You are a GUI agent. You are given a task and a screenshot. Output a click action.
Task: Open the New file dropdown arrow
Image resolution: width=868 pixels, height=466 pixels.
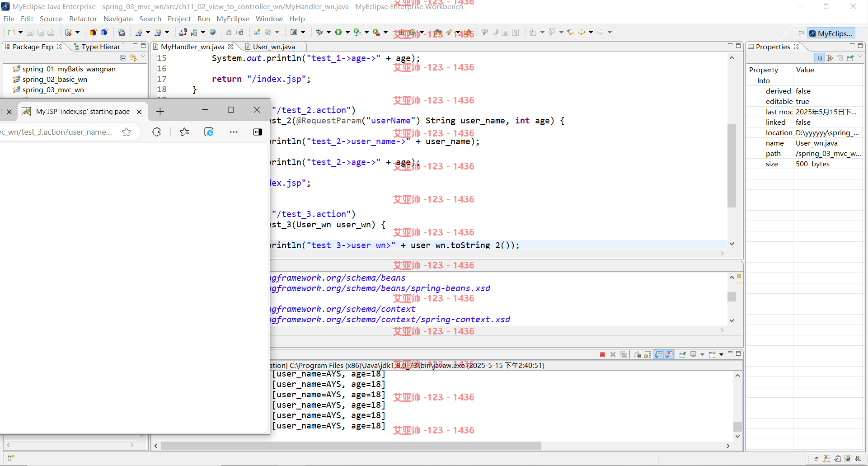[20, 32]
